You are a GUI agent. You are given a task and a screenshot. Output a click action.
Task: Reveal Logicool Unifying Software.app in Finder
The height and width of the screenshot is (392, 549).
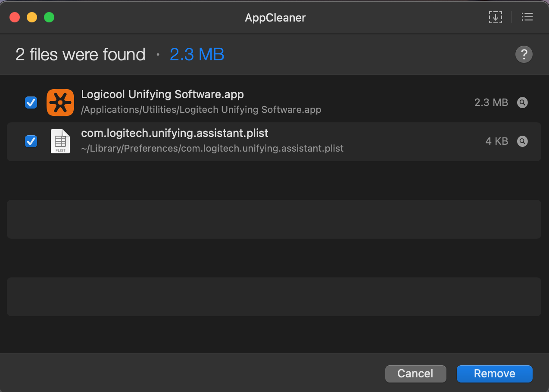coord(522,103)
